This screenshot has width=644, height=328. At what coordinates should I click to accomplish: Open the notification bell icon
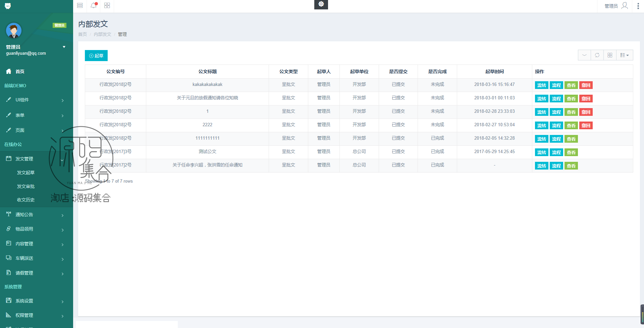tap(94, 5)
